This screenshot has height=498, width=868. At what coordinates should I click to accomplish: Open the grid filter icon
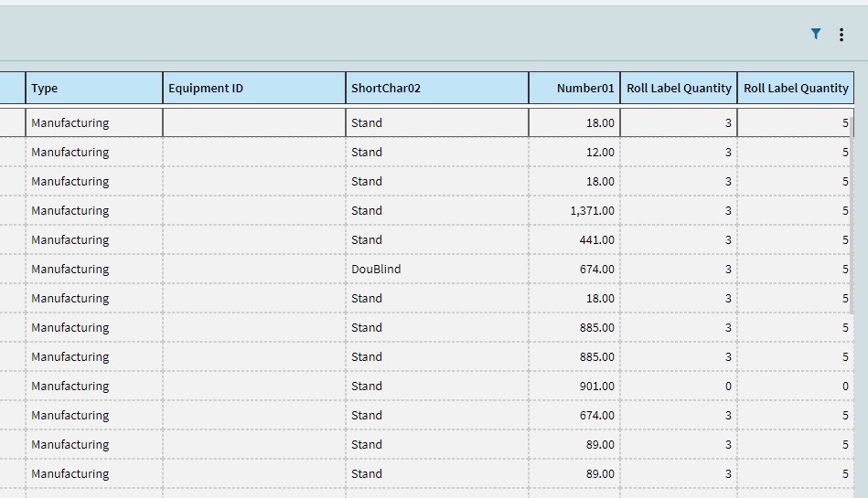pos(816,35)
